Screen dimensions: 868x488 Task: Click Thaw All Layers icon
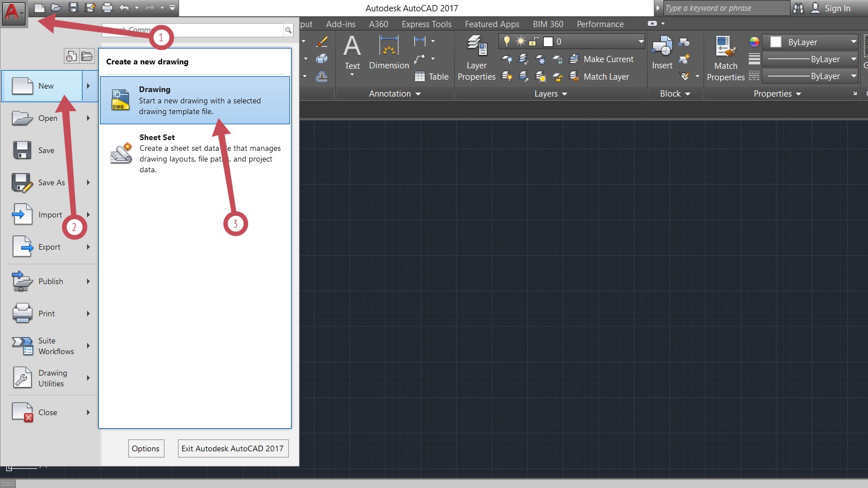[541, 76]
